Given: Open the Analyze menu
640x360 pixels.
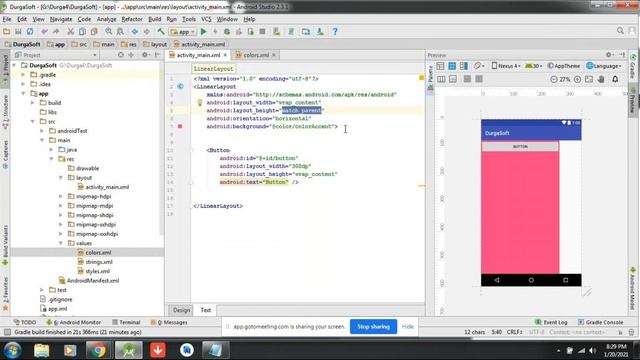Looking at the screenshot, I should (x=106, y=19).
